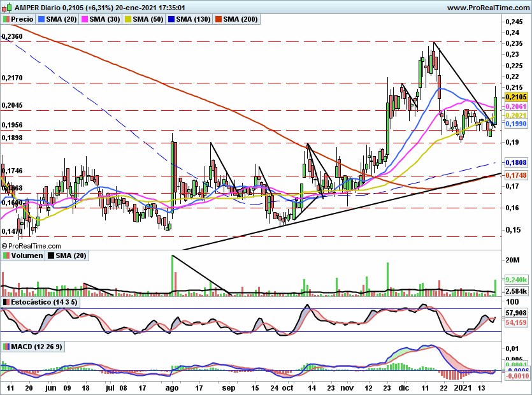The width and height of the screenshot is (532, 395).
Task: Click the 0,01 MACD axis label
Action: click(512, 348)
